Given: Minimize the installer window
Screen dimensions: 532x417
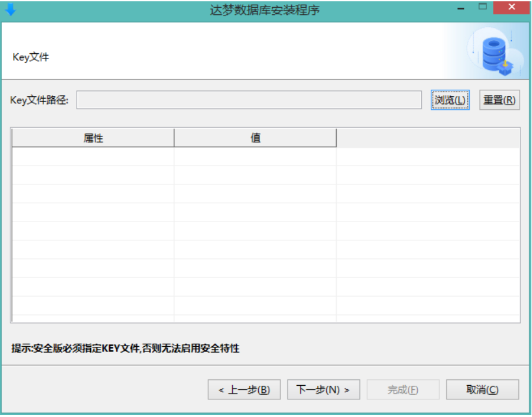Looking at the screenshot, I should pyautogui.click(x=461, y=8).
